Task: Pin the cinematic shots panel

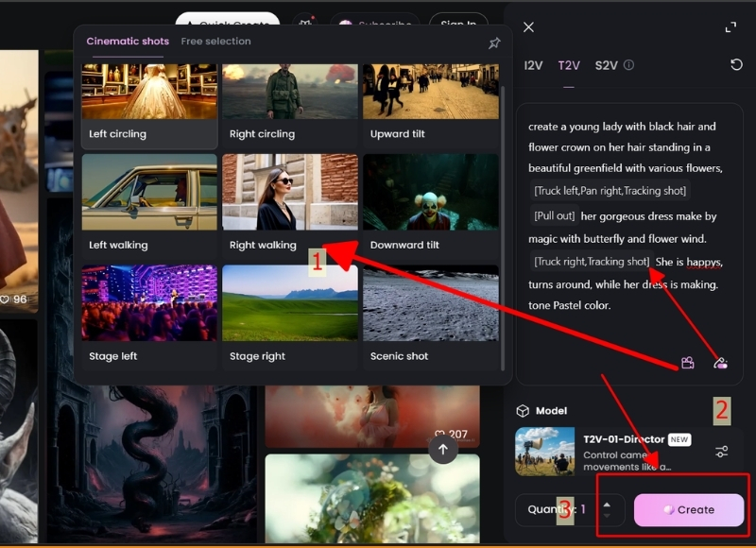Action: coord(494,43)
